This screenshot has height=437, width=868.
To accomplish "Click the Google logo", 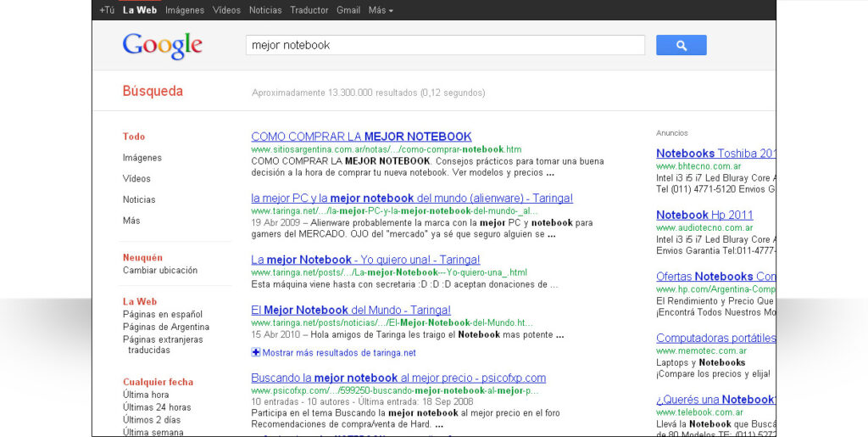I will tap(162, 46).
